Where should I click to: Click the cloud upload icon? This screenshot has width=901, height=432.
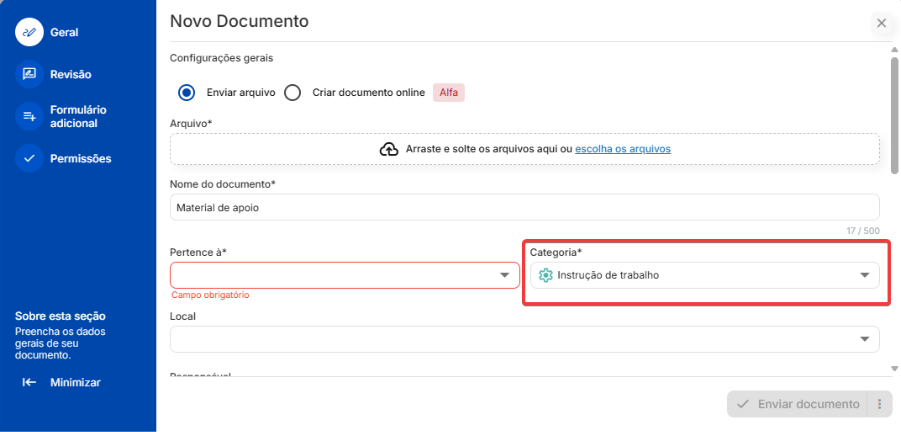tap(389, 149)
